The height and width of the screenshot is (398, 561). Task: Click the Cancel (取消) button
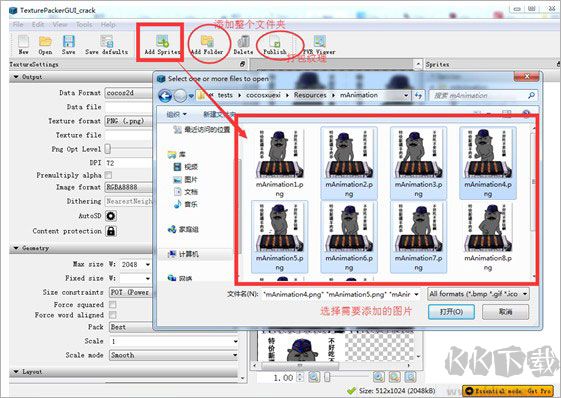[x=505, y=312]
